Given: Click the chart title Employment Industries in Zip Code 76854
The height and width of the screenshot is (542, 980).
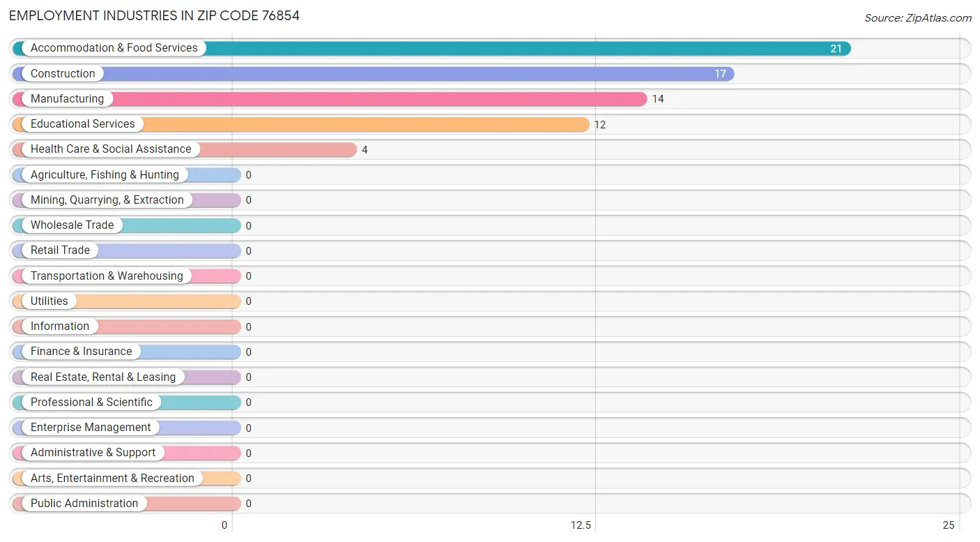Looking at the screenshot, I should 154,15.
